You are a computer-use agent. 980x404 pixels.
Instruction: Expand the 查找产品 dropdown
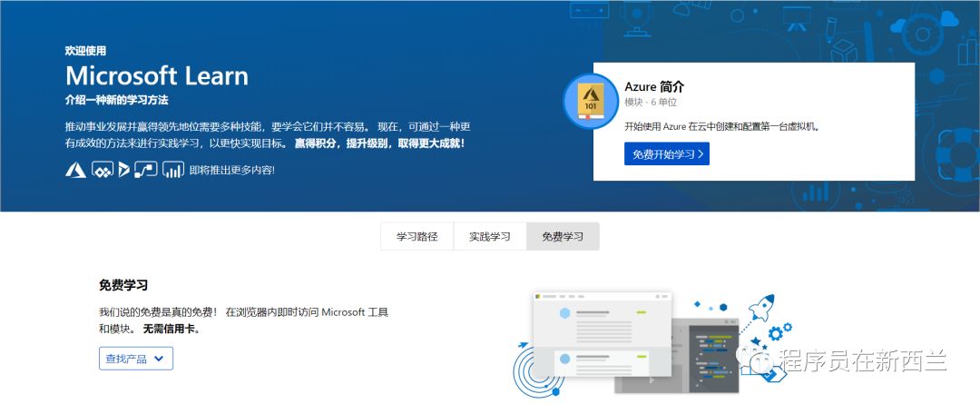(x=135, y=359)
